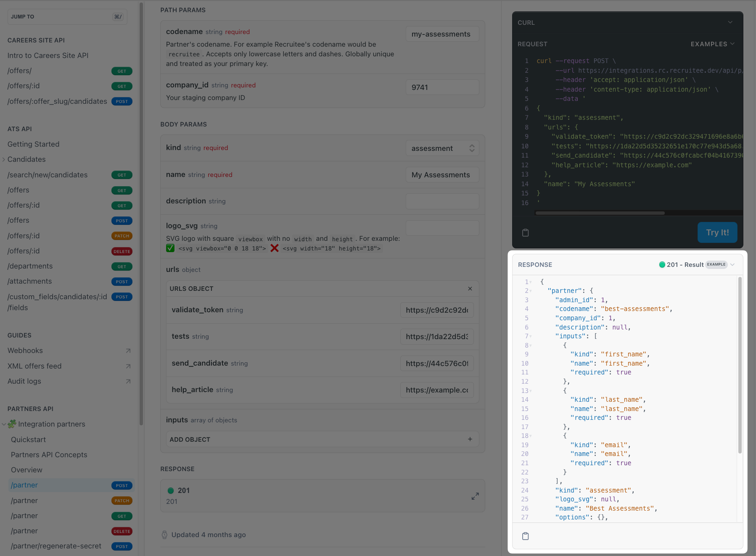Edit the company_id input field
Image resolution: width=756 pixels, height=556 pixels.
click(442, 87)
